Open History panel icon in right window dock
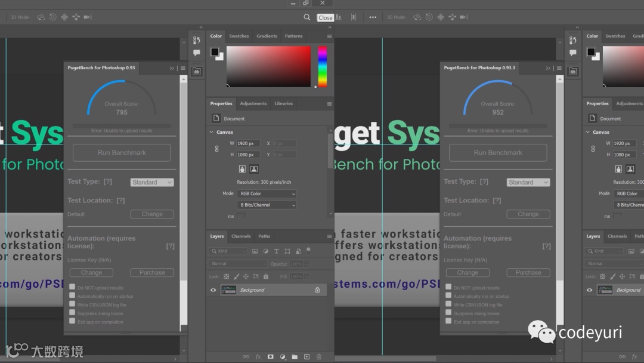Screen dimensions: 644x363 pyautogui.click(x=573, y=40)
